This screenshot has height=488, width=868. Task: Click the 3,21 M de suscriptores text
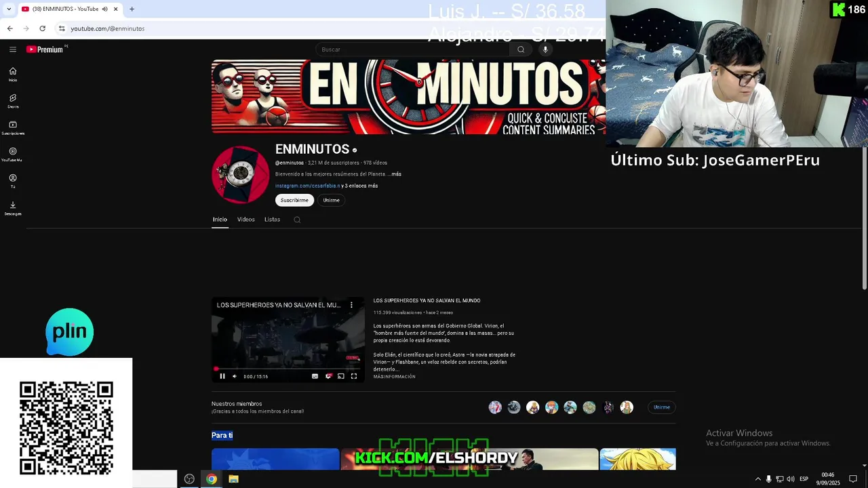click(x=333, y=163)
